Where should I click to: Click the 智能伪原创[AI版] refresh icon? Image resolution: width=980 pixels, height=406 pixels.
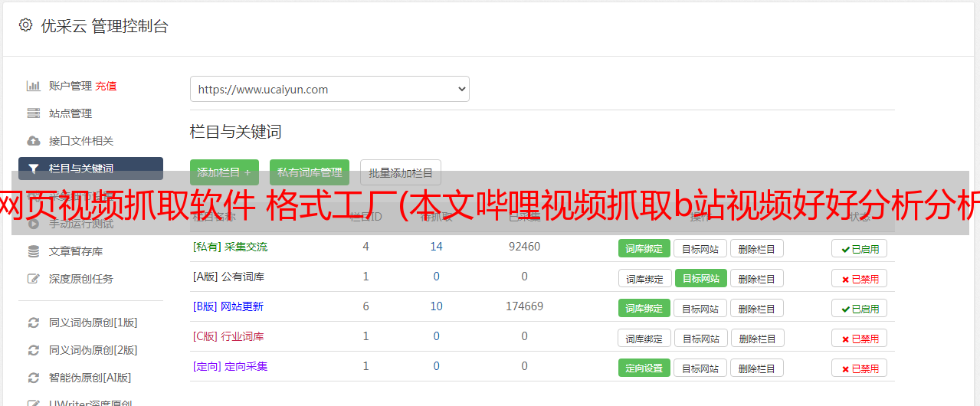click(33, 378)
